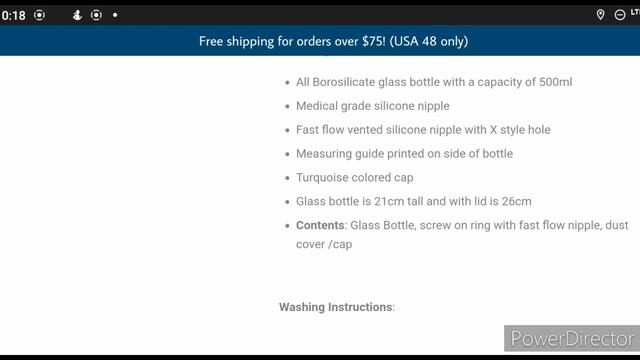
Task: Tap the second screen recorder status icon
Action: (96, 15)
